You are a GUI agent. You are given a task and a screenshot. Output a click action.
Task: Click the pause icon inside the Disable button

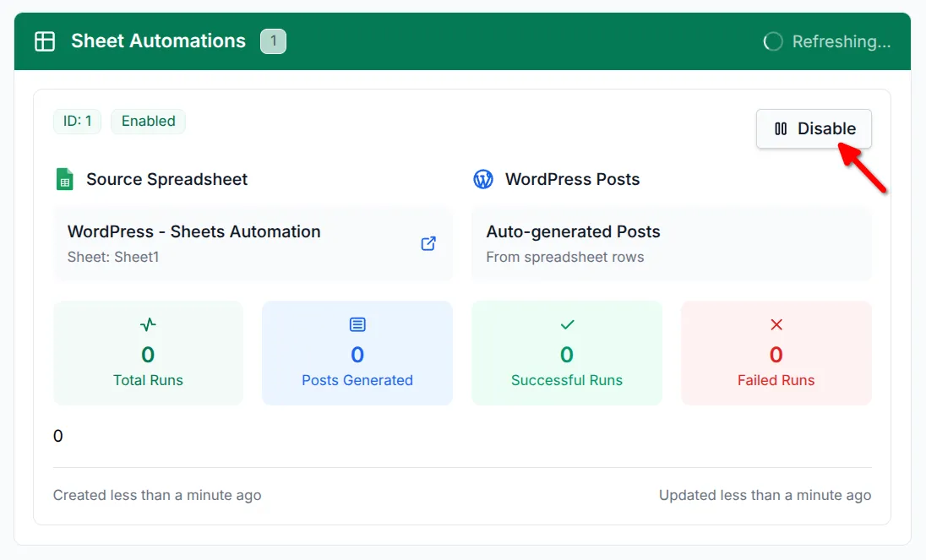click(780, 128)
